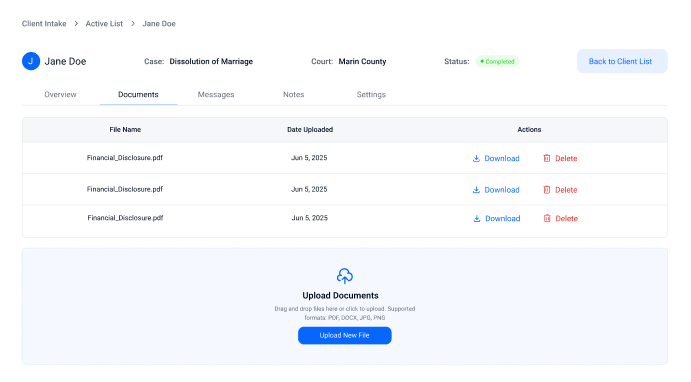Click the File Name column header
691x382 pixels.
(125, 130)
